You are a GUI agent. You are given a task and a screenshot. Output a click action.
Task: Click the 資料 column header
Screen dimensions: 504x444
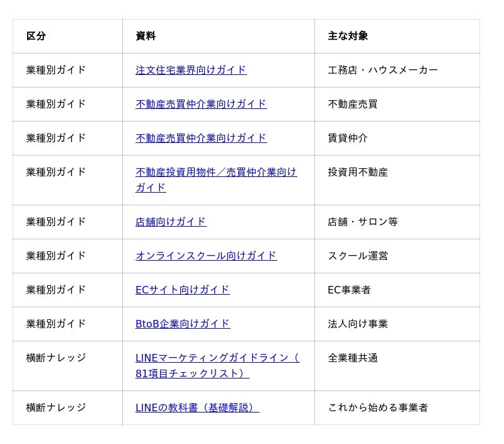[219, 36]
